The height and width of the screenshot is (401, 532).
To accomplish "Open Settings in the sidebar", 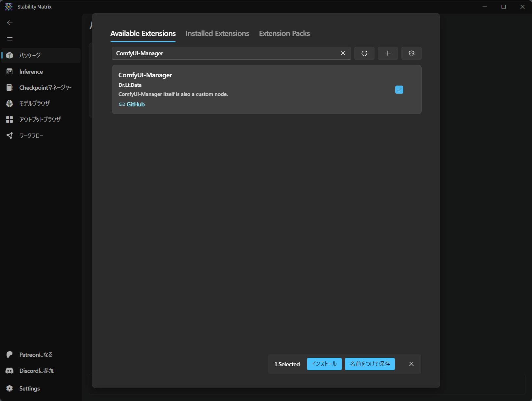I will 29,388.
